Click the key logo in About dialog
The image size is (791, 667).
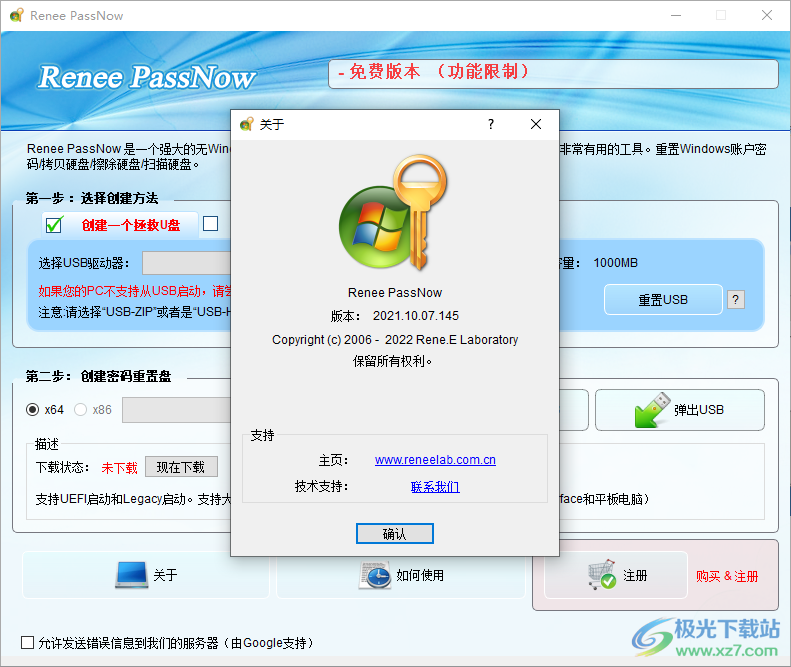[x=393, y=212]
